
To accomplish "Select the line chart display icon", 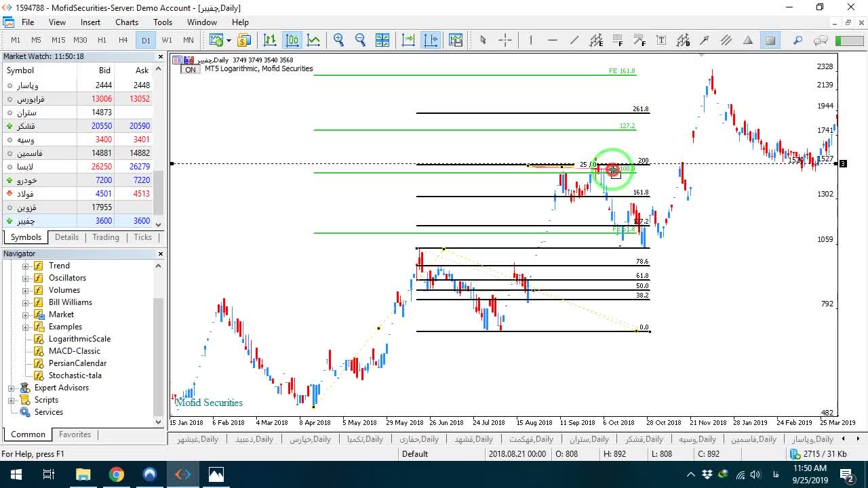I will [313, 40].
